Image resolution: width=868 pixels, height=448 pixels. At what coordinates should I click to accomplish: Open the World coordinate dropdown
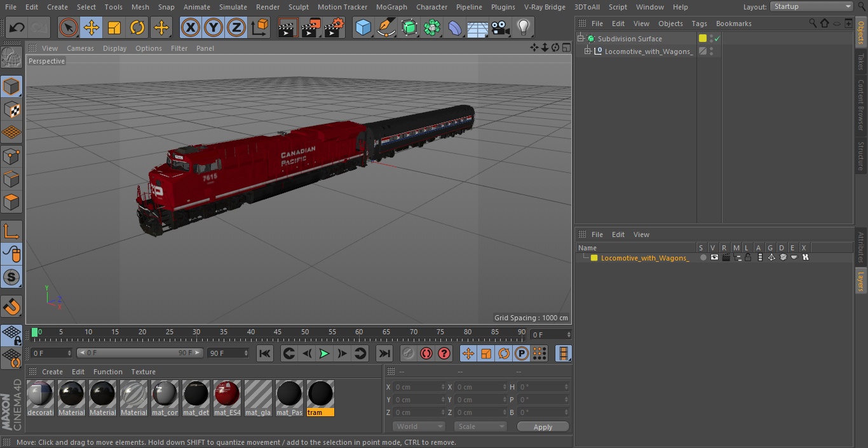point(419,426)
